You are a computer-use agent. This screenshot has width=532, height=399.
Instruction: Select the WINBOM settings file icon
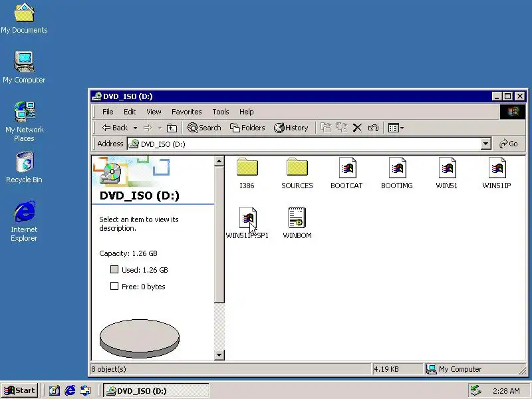tap(297, 217)
